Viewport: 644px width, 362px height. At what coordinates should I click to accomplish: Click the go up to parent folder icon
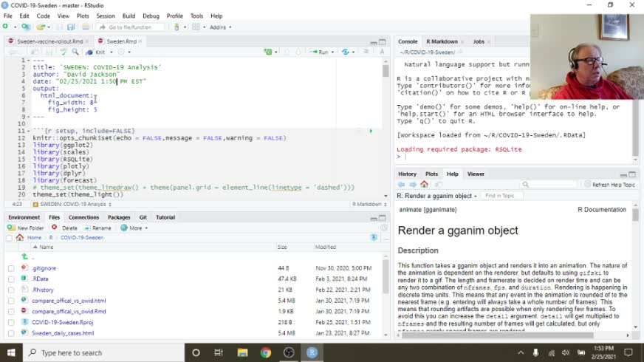point(24,257)
